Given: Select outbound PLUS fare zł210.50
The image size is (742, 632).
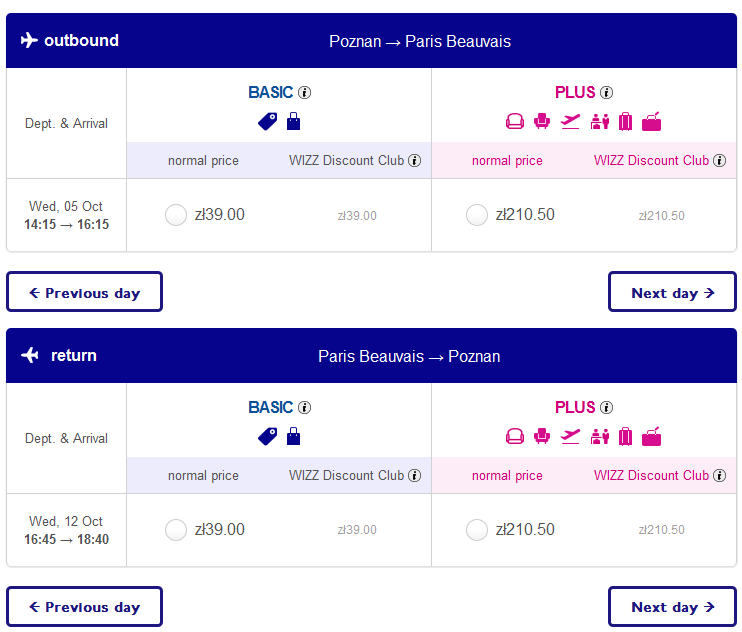Looking at the screenshot, I should 477,215.
